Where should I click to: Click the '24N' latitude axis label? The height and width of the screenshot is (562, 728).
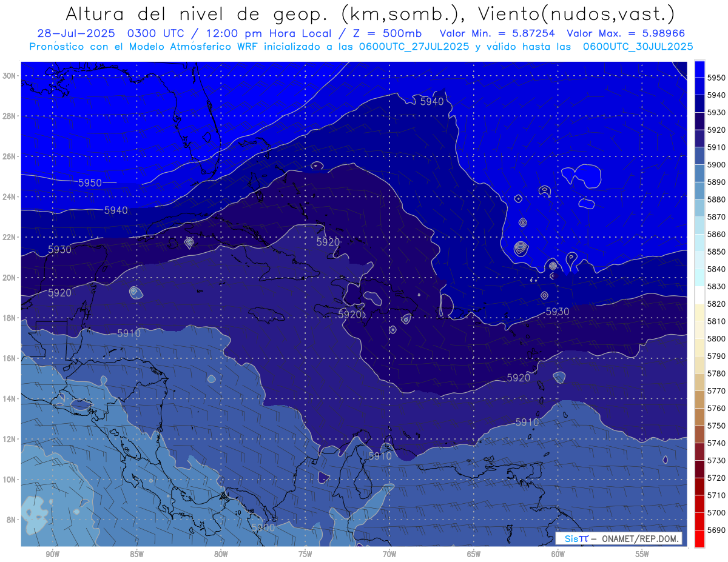click(x=10, y=197)
